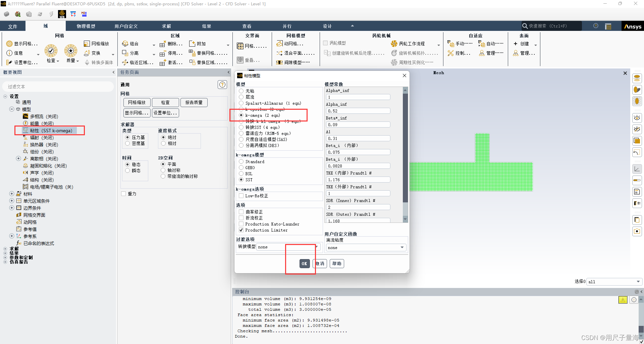Click the 网格 mesh interfaces ribbon icon
The image size is (644, 344).
(240, 46)
